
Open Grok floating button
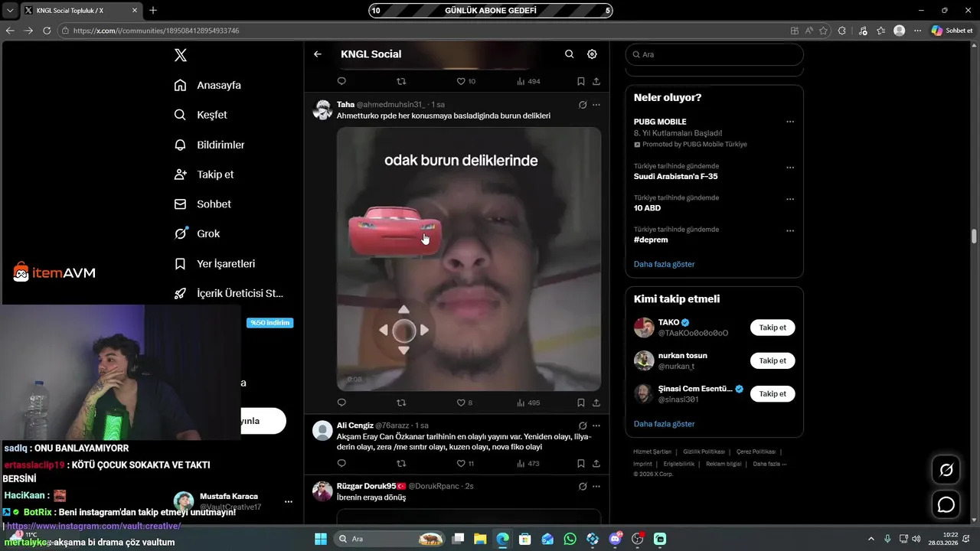click(x=946, y=470)
